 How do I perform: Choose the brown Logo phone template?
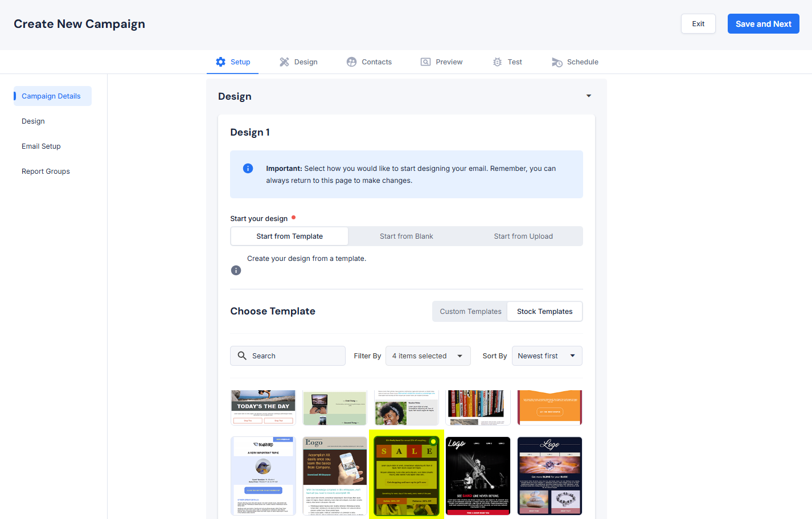coord(335,476)
